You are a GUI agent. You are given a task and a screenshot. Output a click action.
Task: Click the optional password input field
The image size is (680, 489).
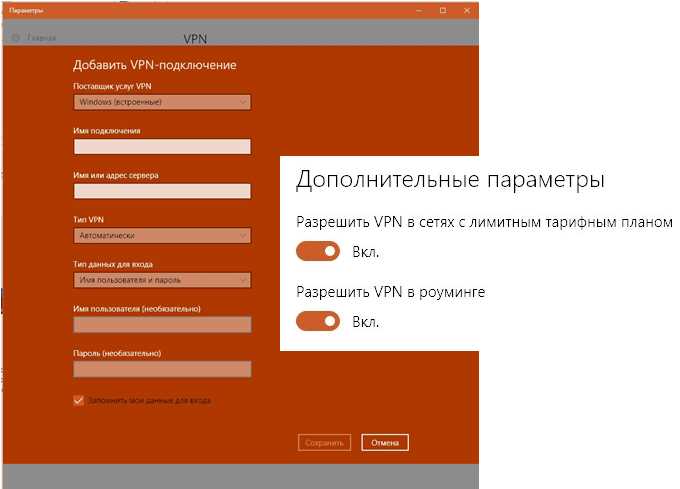coord(162,369)
